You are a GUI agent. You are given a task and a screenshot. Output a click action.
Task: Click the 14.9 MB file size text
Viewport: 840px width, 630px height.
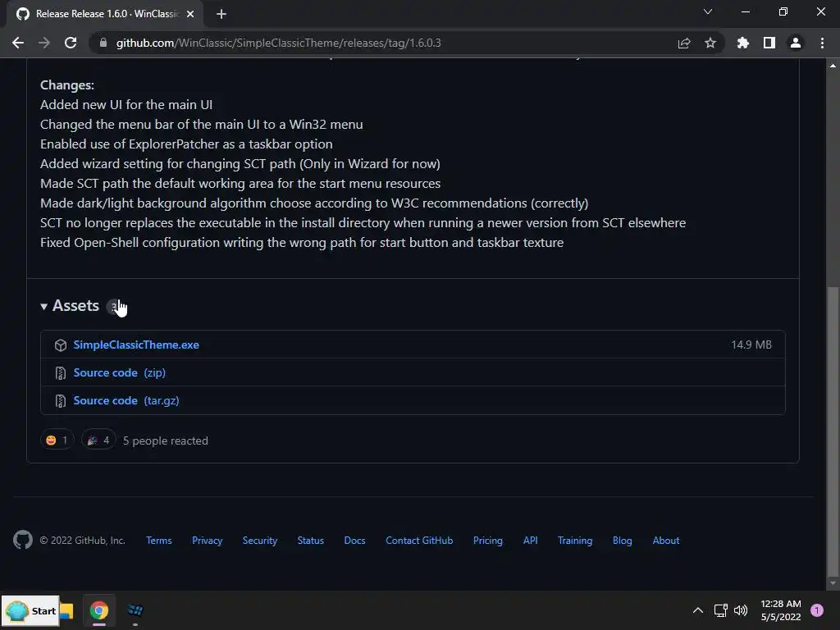(751, 345)
